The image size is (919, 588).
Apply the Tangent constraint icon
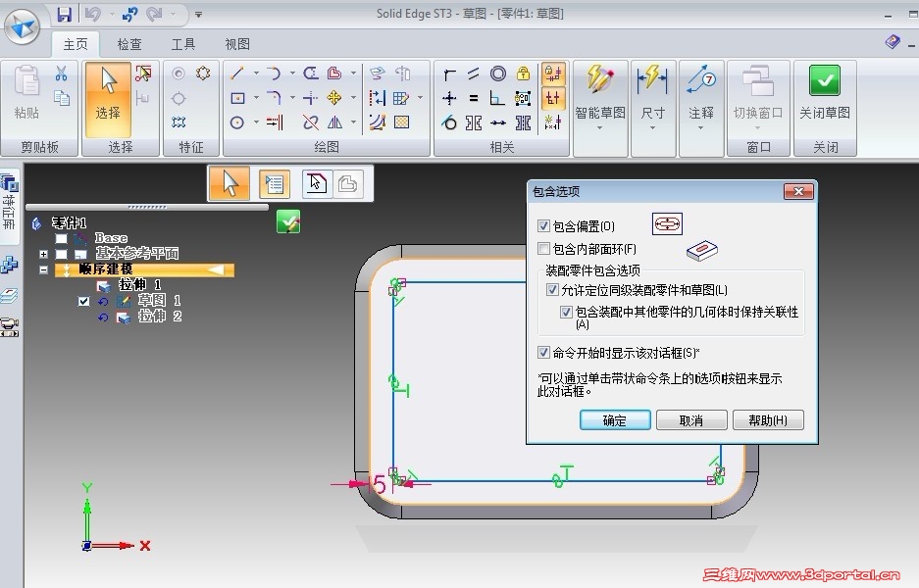coord(449,122)
